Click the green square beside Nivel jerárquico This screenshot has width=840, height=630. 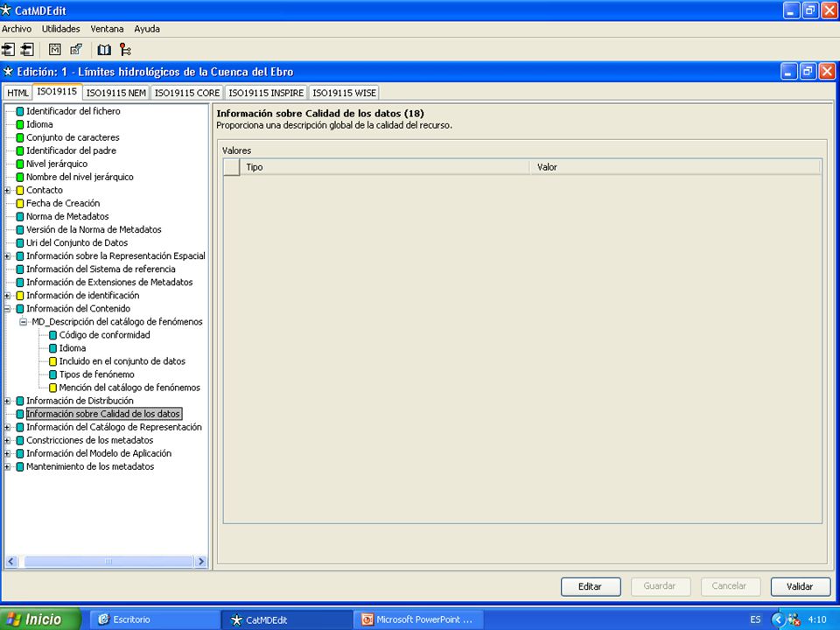click(x=20, y=164)
